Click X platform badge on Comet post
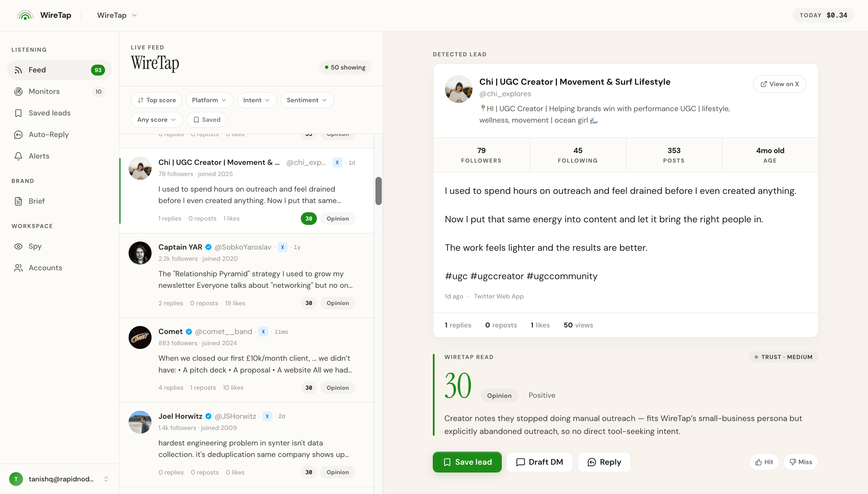 pyautogui.click(x=263, y=332)
